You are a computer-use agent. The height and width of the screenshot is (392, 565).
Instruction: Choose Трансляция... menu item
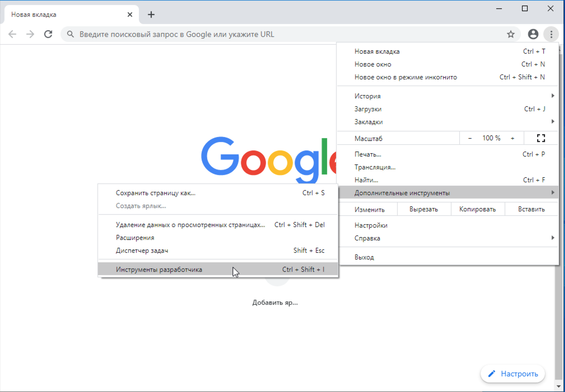click(x=448, y=167)
